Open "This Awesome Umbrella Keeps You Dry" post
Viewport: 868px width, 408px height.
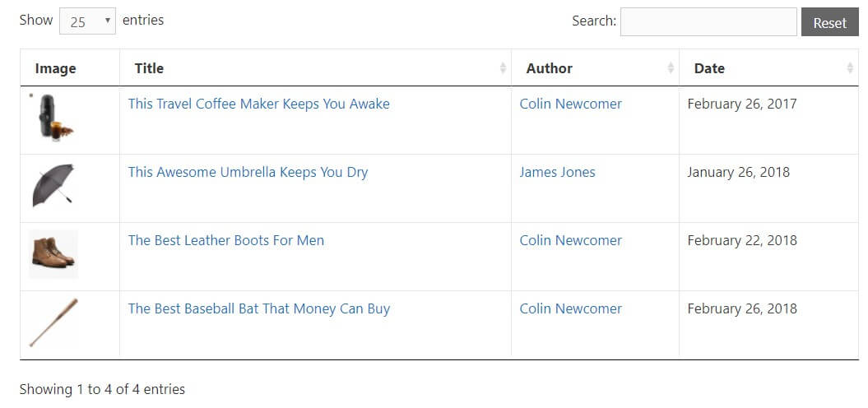pos(248,173)
